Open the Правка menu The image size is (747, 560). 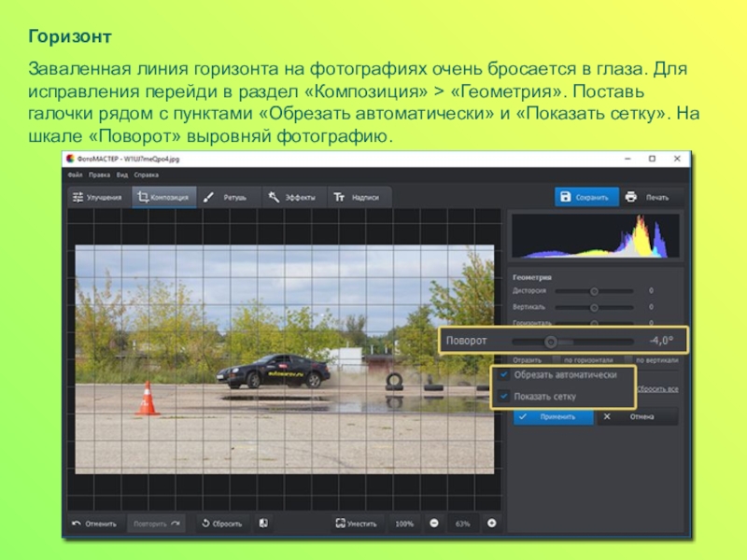(x=99, y=175)
